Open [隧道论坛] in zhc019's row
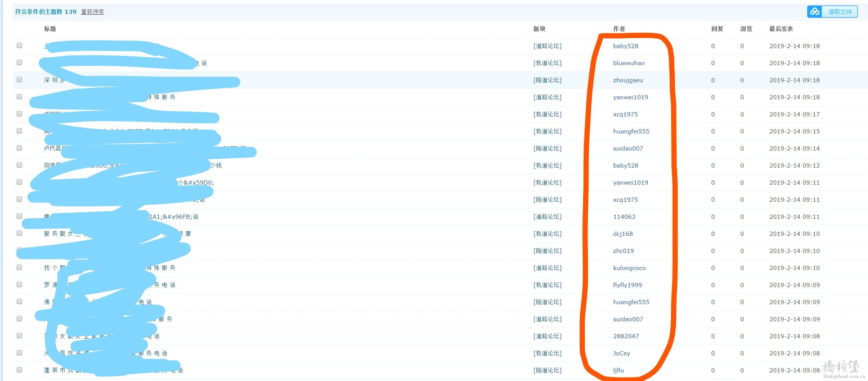The width and height of the screenshot is (868, 381). (547, 251)
